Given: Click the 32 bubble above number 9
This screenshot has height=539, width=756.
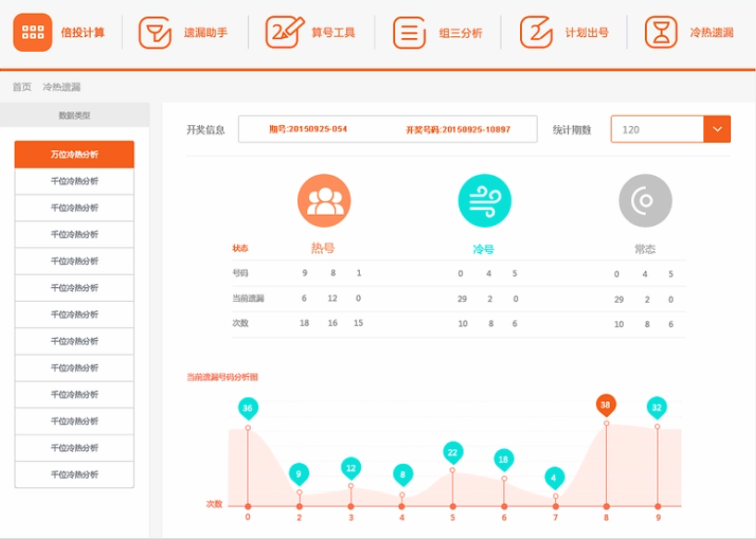Looking at the screenshot, I should (657, 408).
